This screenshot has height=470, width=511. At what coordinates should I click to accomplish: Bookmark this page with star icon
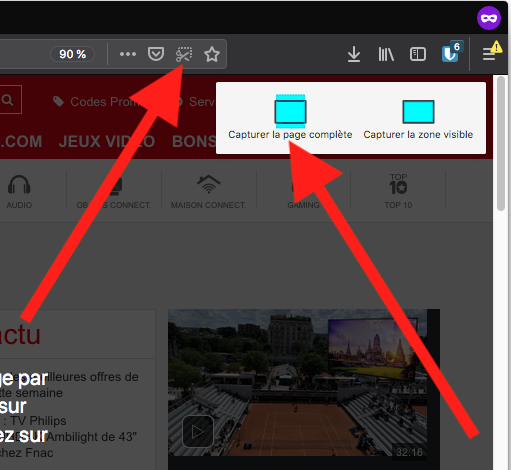pos(212,54)
